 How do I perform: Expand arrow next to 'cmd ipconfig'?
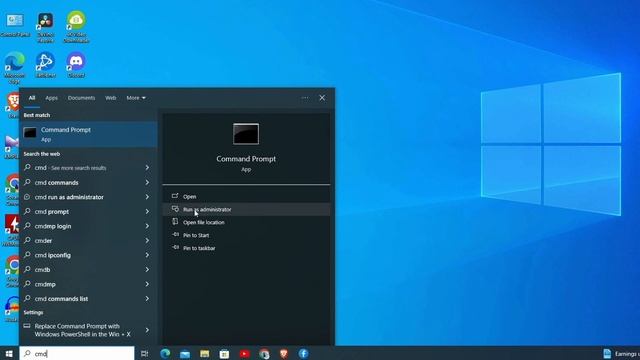(x=147, y=255)
